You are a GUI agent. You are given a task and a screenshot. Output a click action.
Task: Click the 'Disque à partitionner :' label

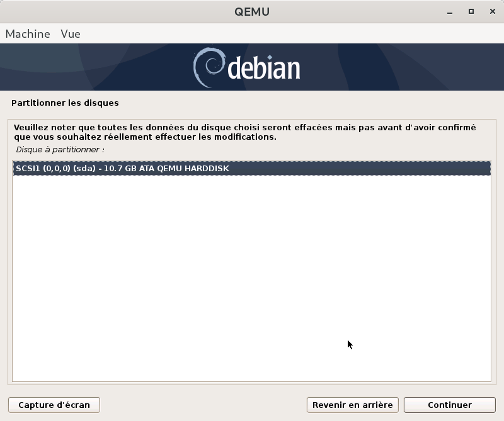60,150
